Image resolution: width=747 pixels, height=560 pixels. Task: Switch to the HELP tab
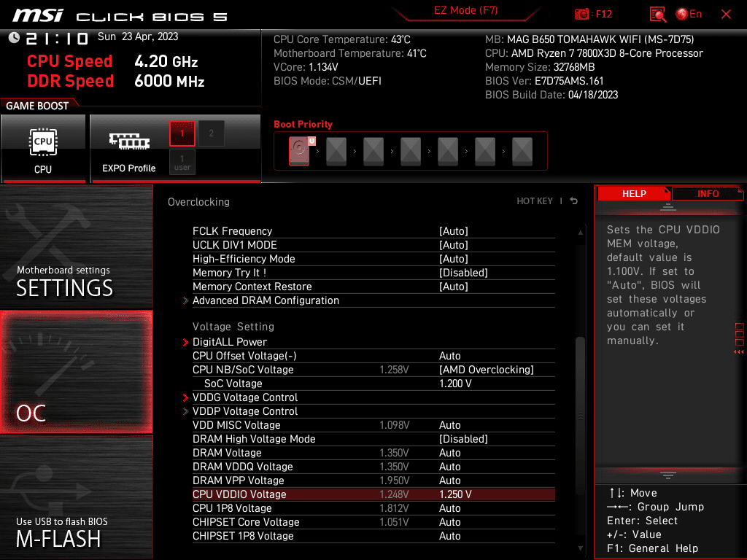(x=634, y=194)
